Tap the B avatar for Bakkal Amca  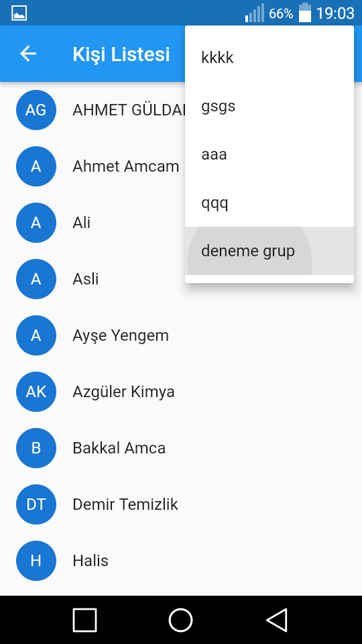pyautogui.click(x=36, y=448)
